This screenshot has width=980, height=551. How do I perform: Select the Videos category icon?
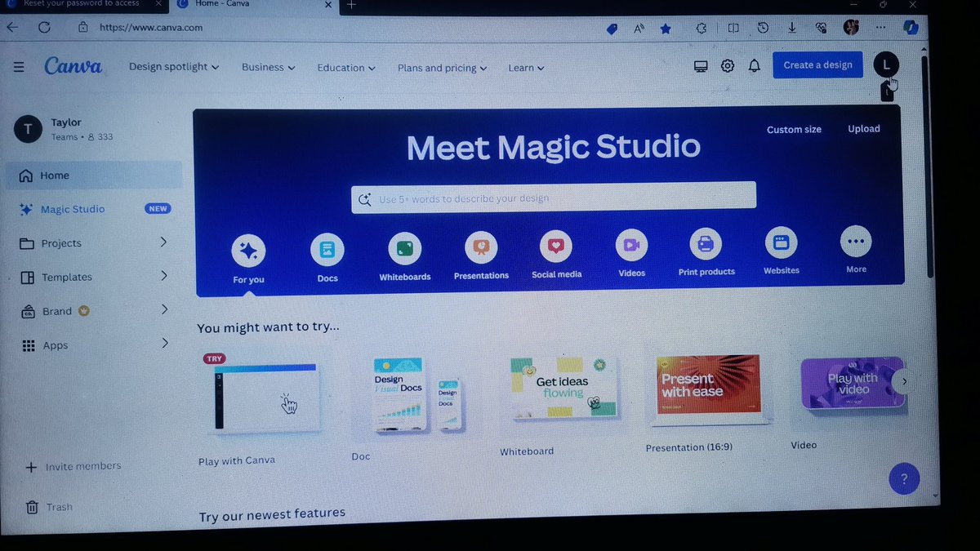coord(631,245)
